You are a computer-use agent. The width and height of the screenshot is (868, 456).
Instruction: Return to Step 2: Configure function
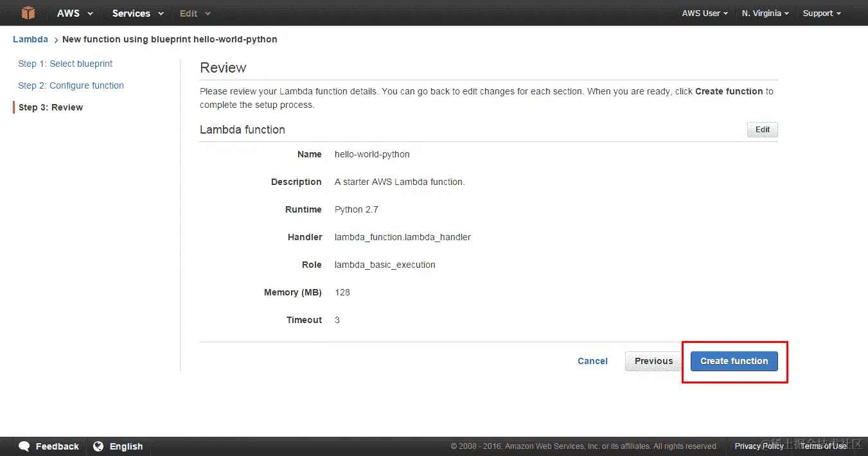click(x=71, y=85)
